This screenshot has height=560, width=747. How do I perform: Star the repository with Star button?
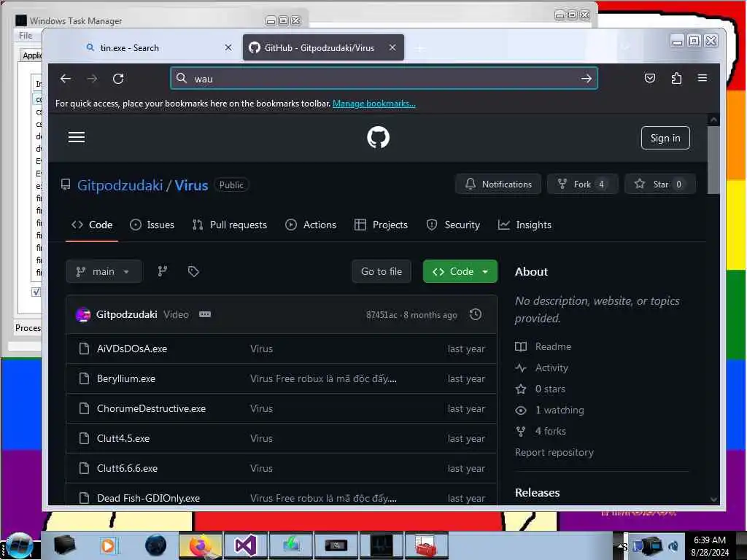click(x=660, y=184)
